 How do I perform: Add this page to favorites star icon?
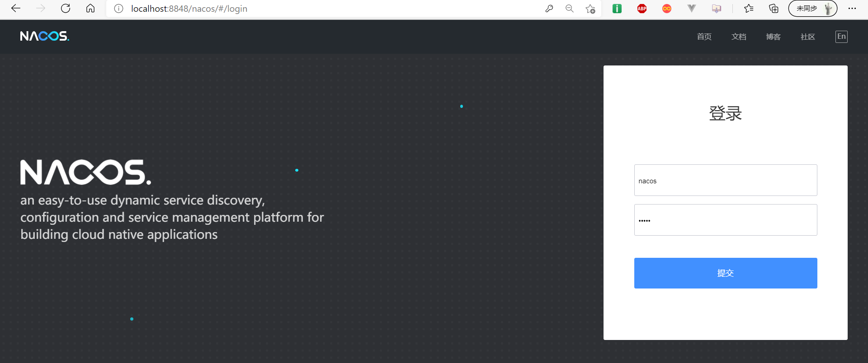(590, 9)
